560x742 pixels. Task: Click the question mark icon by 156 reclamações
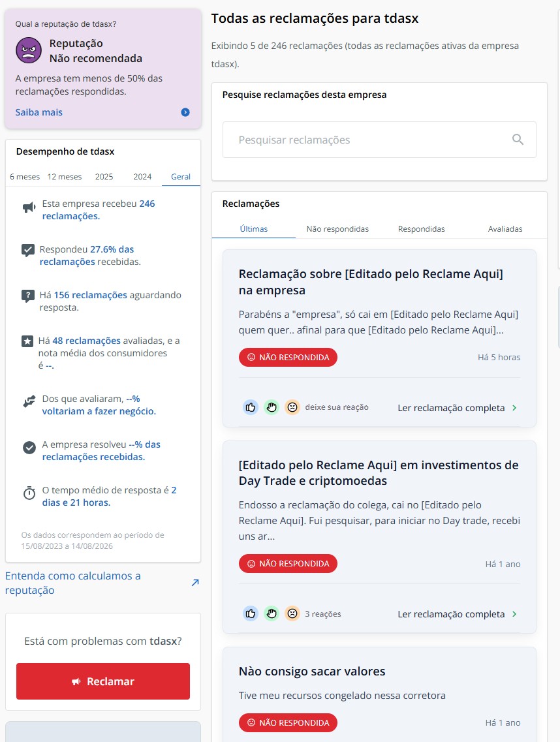[x=28, y=296]
